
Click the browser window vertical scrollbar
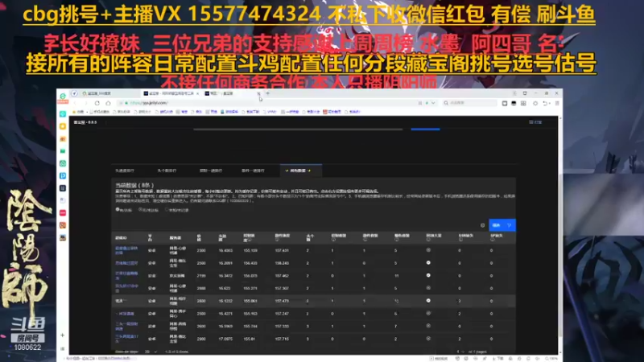560,254
